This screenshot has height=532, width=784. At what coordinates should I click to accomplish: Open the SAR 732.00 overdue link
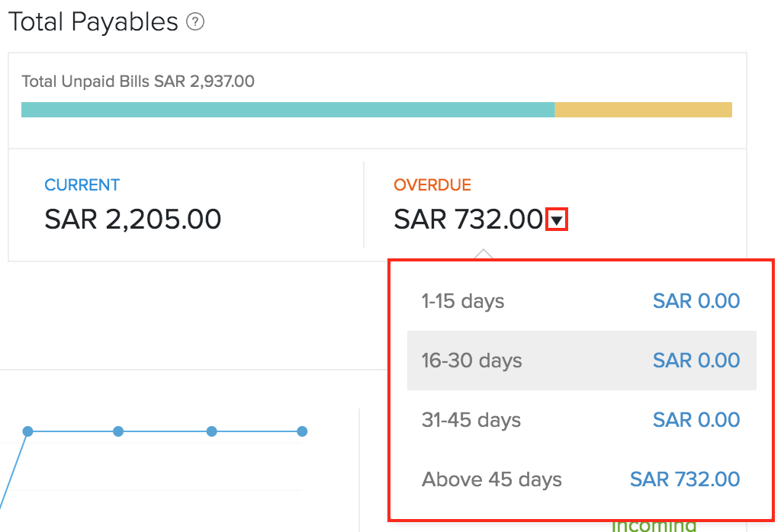tap(684, 479)
